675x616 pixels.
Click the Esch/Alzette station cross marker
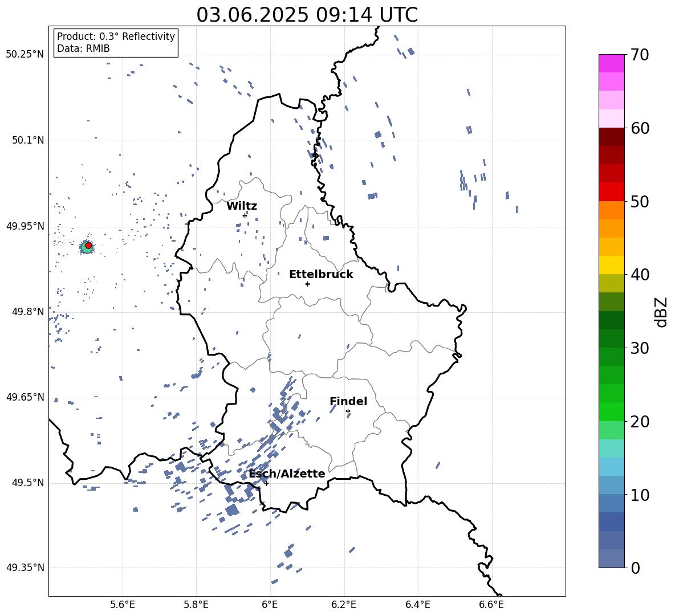[266, 483]
